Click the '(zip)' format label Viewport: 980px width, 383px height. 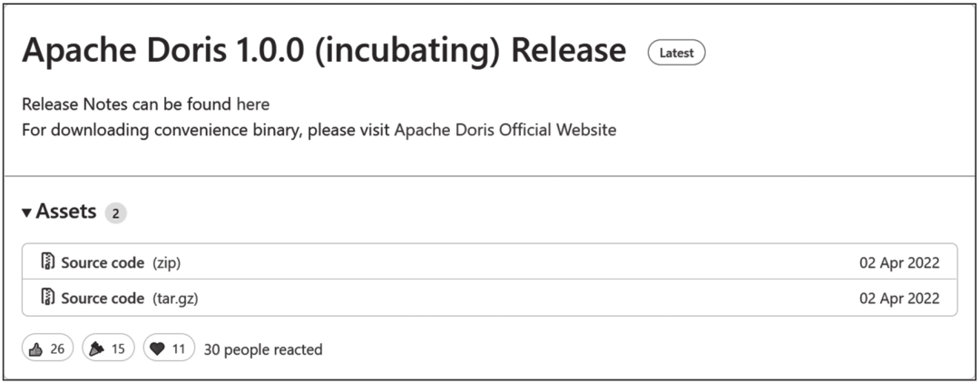(x=166, y=262)
